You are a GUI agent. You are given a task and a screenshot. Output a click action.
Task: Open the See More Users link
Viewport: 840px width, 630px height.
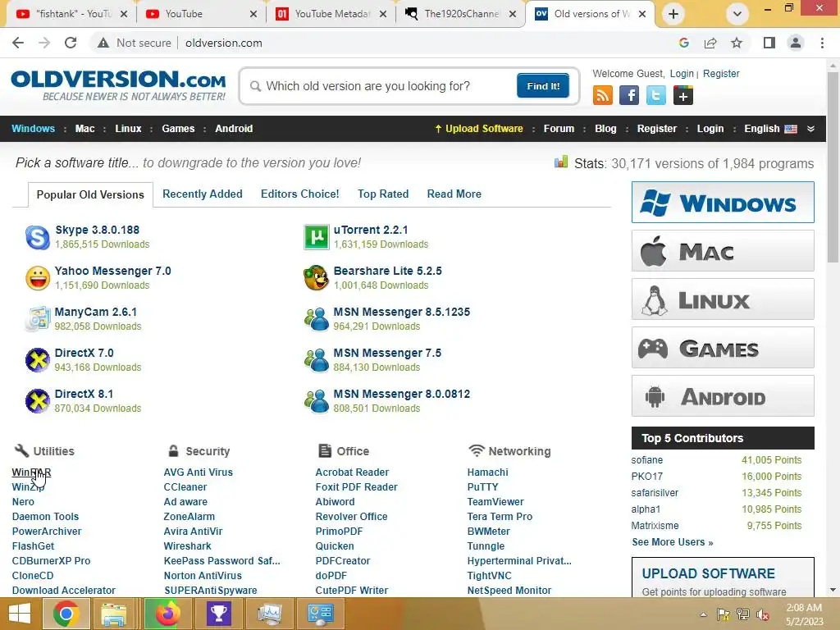(x=673, y=542)
